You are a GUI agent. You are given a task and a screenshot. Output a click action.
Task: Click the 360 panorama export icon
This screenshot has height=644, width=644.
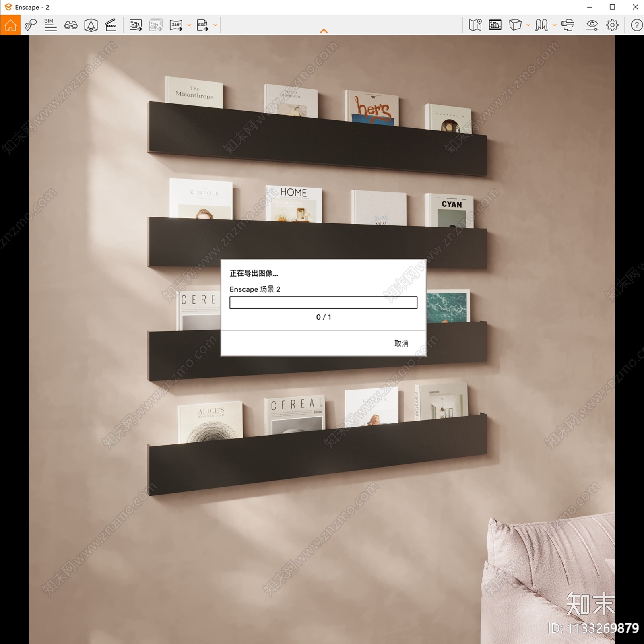176,25
